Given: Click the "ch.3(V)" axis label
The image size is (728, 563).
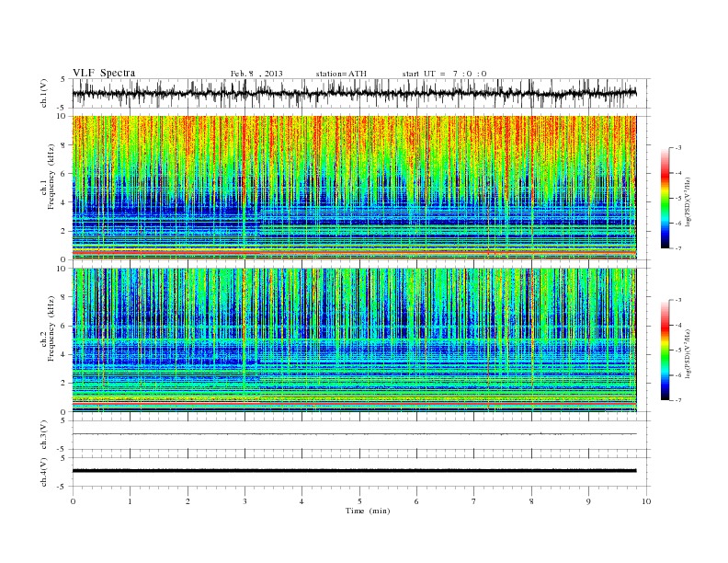Looking at the screenshot, I should pyautogui.click(x=44, y=435).
